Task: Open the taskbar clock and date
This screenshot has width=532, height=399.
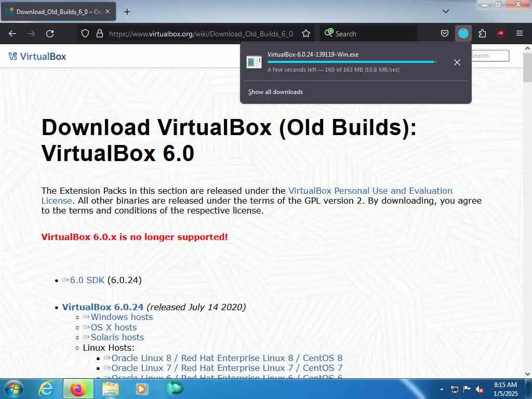Action: (505, 389)
